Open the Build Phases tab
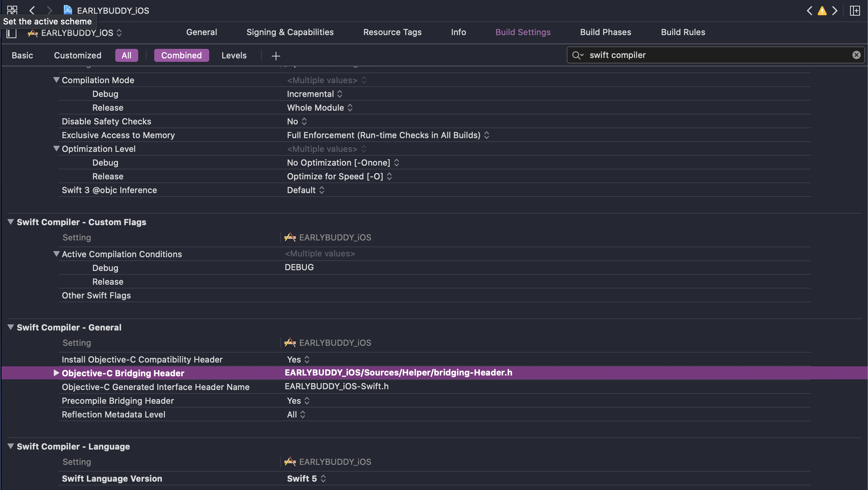This screenshot has height=490, width=868. (605, 32)
